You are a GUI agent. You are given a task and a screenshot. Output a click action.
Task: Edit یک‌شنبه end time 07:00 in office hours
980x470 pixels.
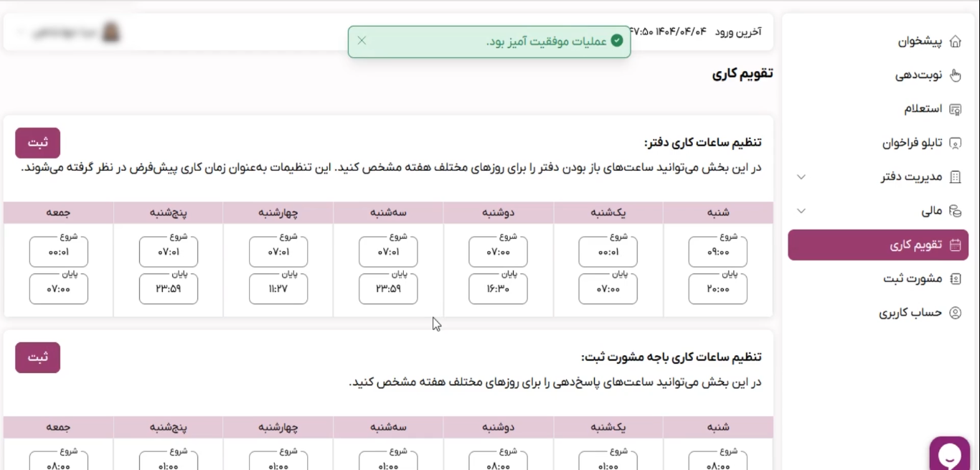(608, 288)
